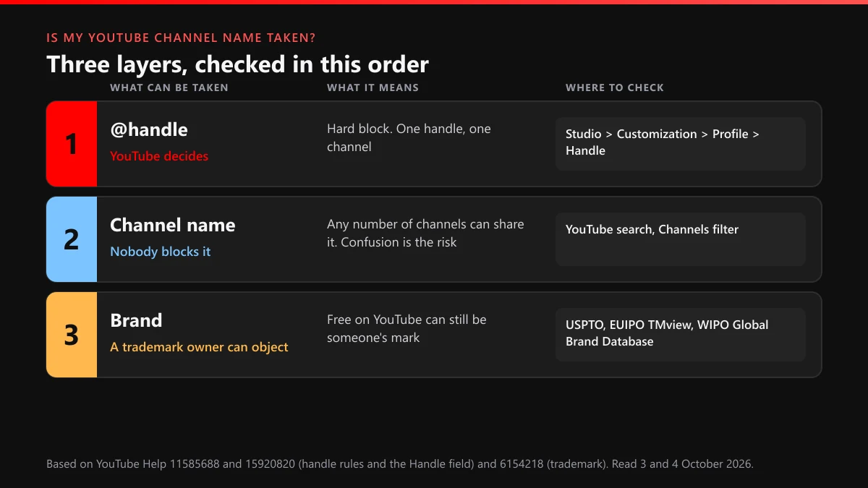This screenshot has height=488, width=868.
Task: Click 'YouTube decides' red subtitle
Action: (x=159, y=156)
